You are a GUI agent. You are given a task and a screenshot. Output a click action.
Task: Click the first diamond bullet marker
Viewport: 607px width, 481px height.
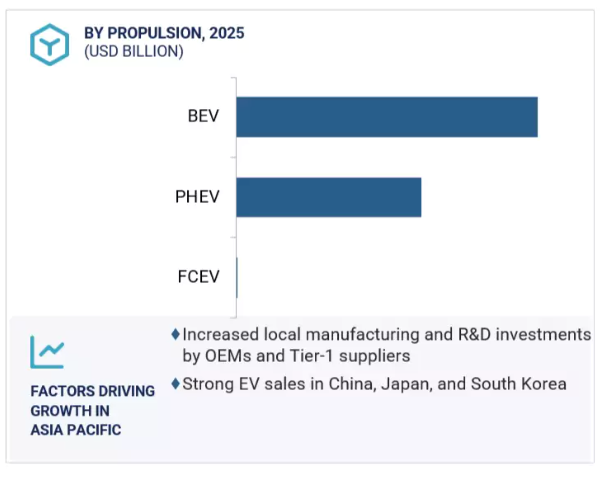[176, 334]
